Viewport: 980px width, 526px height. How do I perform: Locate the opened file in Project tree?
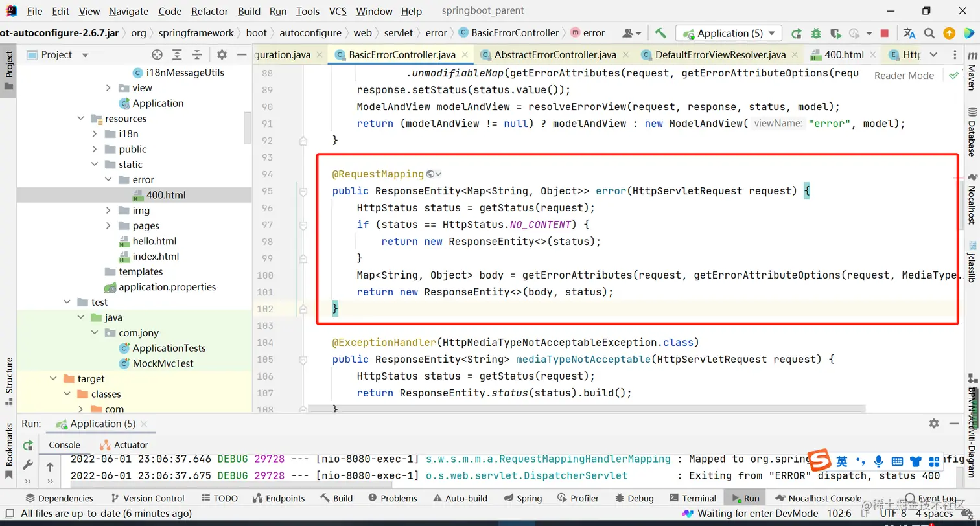[157, 55]
